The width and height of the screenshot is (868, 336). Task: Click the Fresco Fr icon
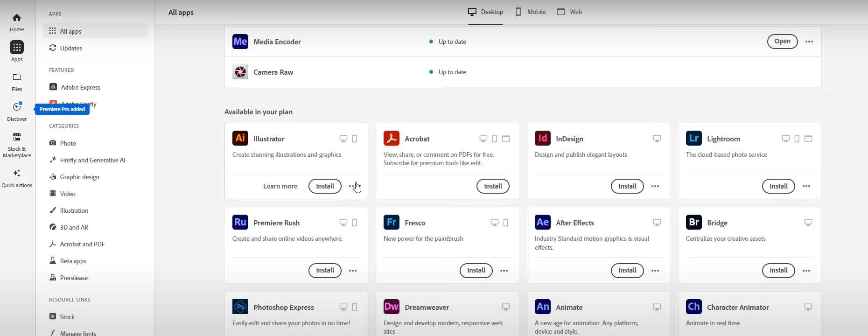point(392,222)
